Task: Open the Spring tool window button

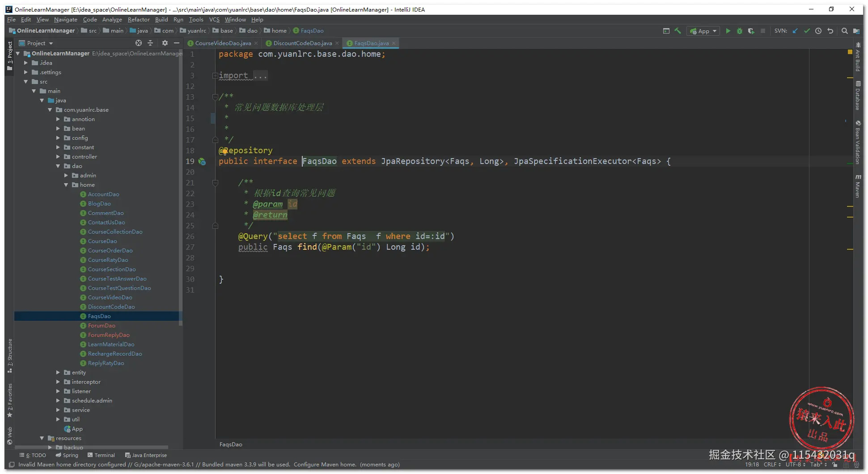Action: point(67,455)
